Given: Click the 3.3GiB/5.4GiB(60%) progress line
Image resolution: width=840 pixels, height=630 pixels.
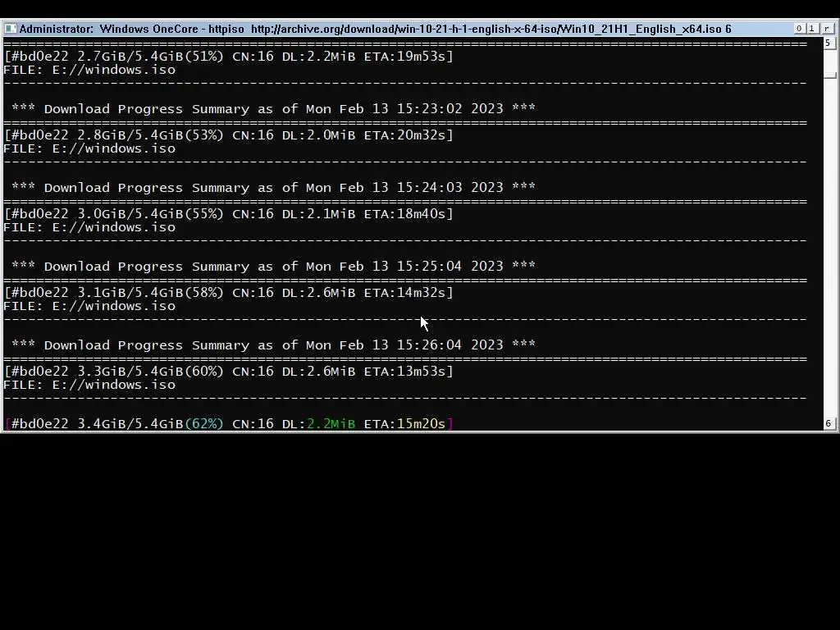Looking at the screenshot, I should [229, 372].
